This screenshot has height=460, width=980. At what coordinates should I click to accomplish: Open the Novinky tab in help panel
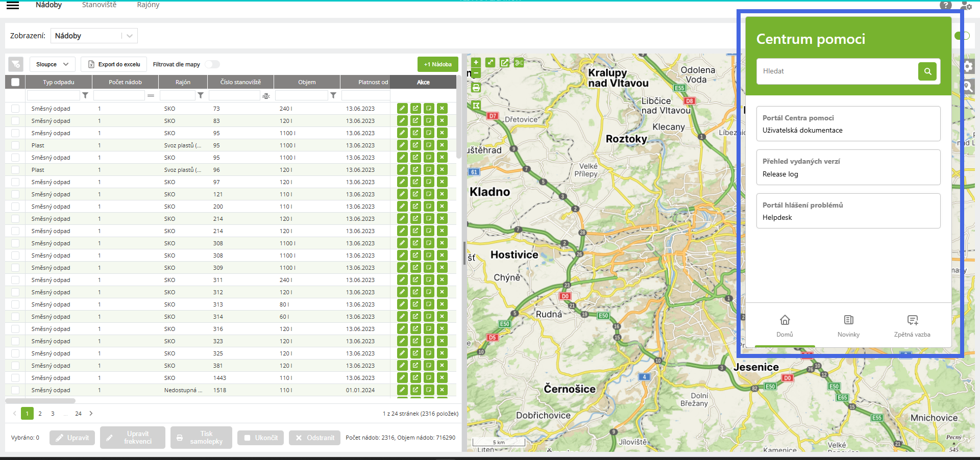pos(848,325)
